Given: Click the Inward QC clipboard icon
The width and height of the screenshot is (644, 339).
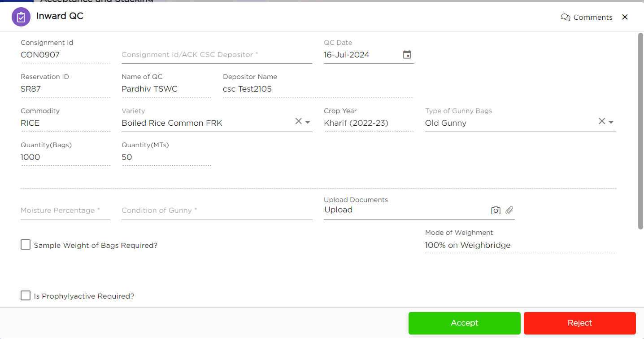Looking at the screenshot, I should point(21,17).
